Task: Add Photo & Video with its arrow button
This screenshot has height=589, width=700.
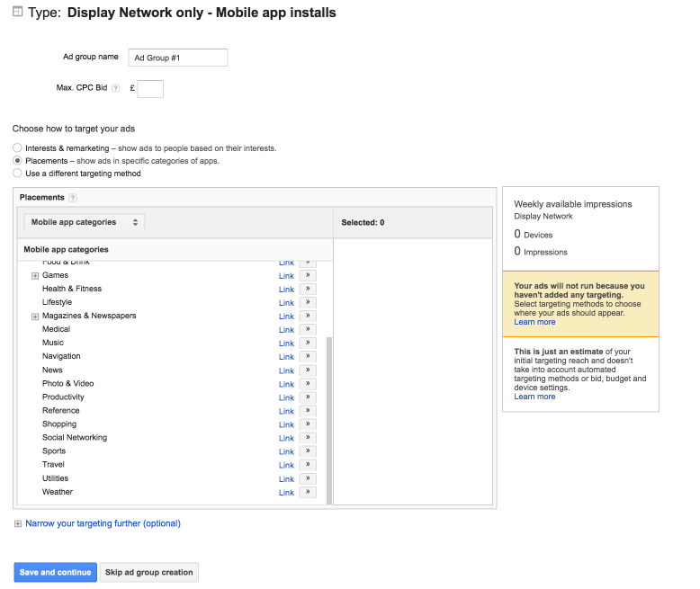Action: 308,384
